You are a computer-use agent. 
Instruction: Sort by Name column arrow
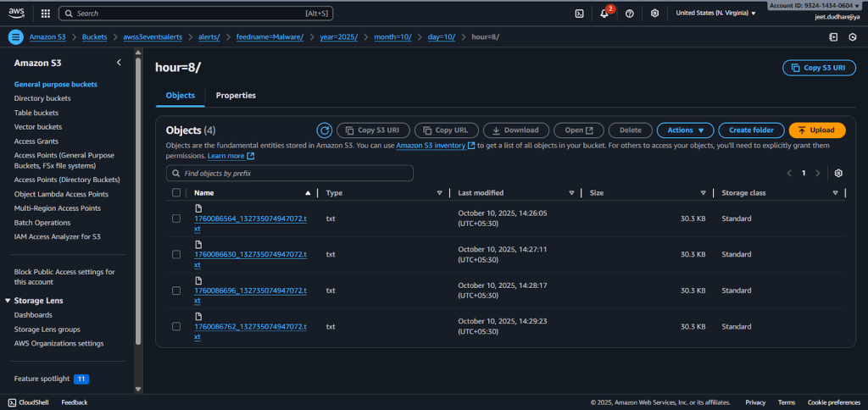point(308,192)
